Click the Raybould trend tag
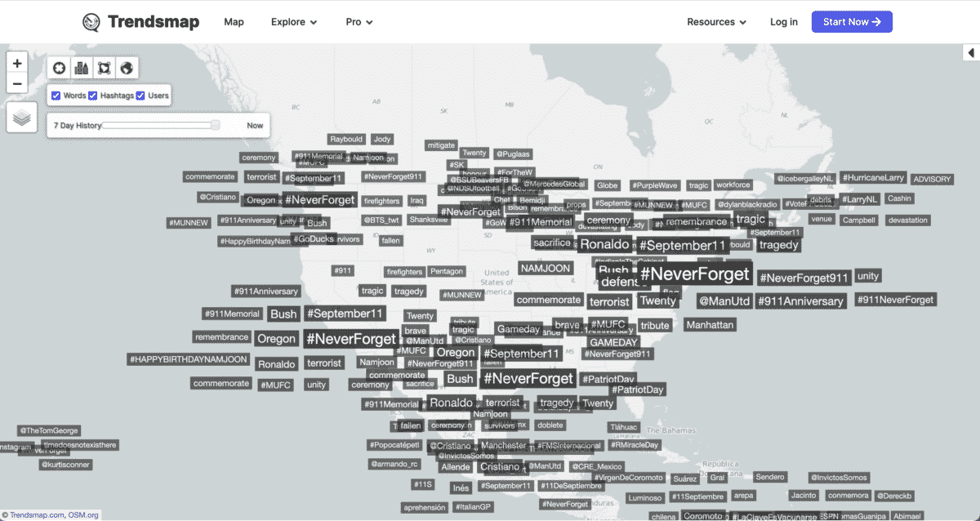The width and height of the screenshot is (980, 521). pyautogui.click(x=346, y=139)
